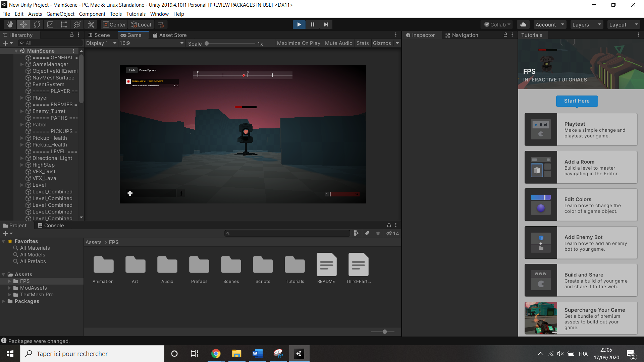Viewport: 644px width, 362px height.
Task: Open the Cloud services icon
Action: pyautogui.click(x=523, y=24)
